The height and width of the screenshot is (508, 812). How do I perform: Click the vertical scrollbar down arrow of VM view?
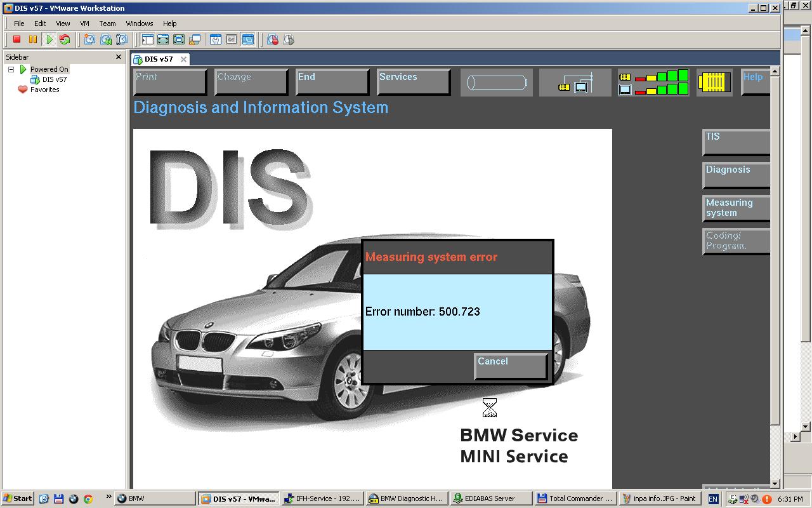click(775, 484)
